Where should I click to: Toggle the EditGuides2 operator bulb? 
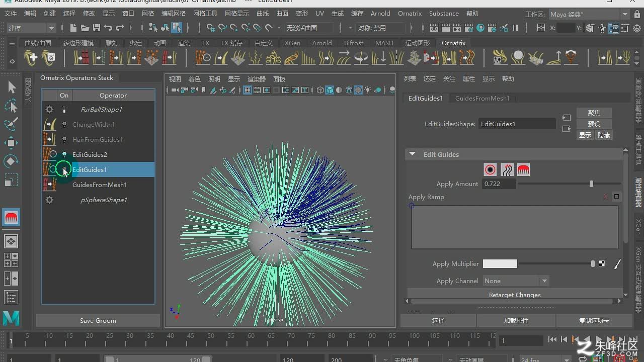pos(64,154)
